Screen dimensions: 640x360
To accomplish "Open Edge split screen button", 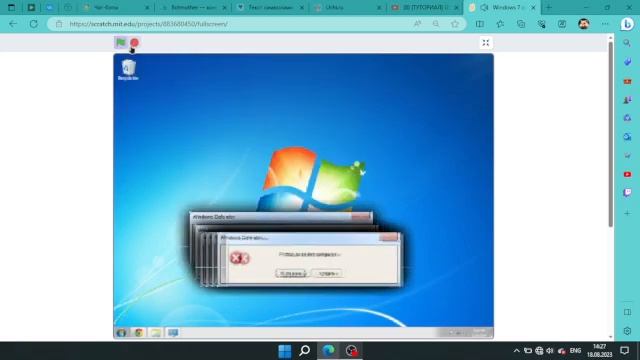I will click(x=480, y=24).
